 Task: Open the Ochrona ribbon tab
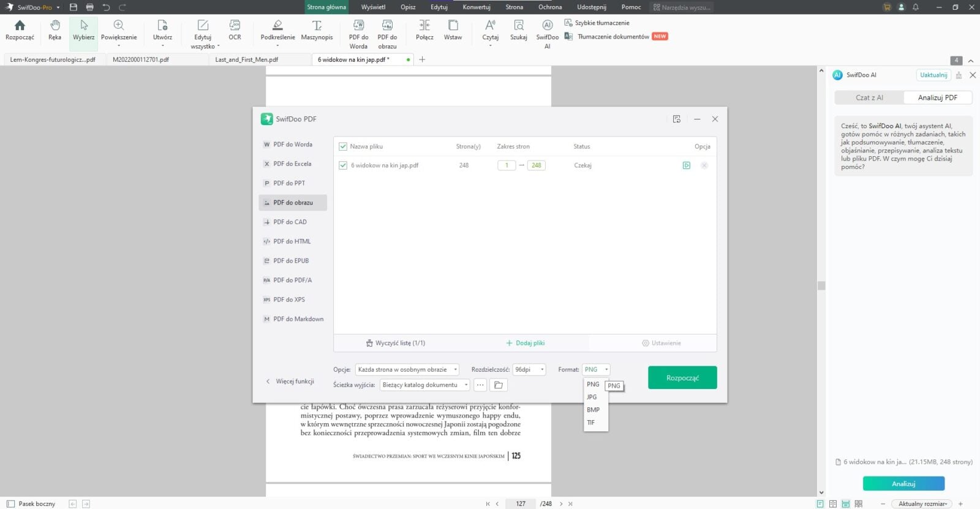(x=550, y=7)
